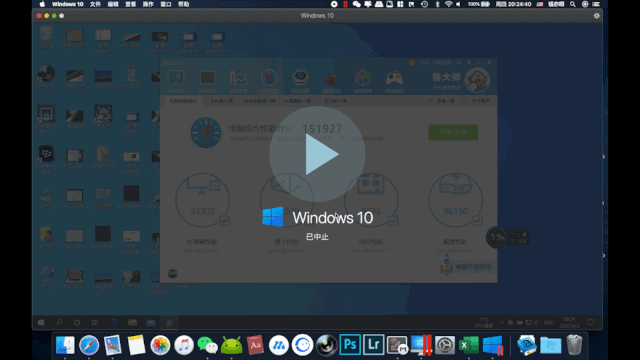Open the 查看 menu
640x360 pixels.
(131, 4)
